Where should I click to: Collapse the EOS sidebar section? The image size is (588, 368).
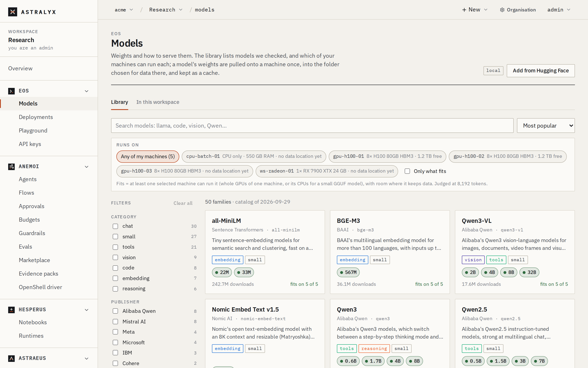[87, 91]
